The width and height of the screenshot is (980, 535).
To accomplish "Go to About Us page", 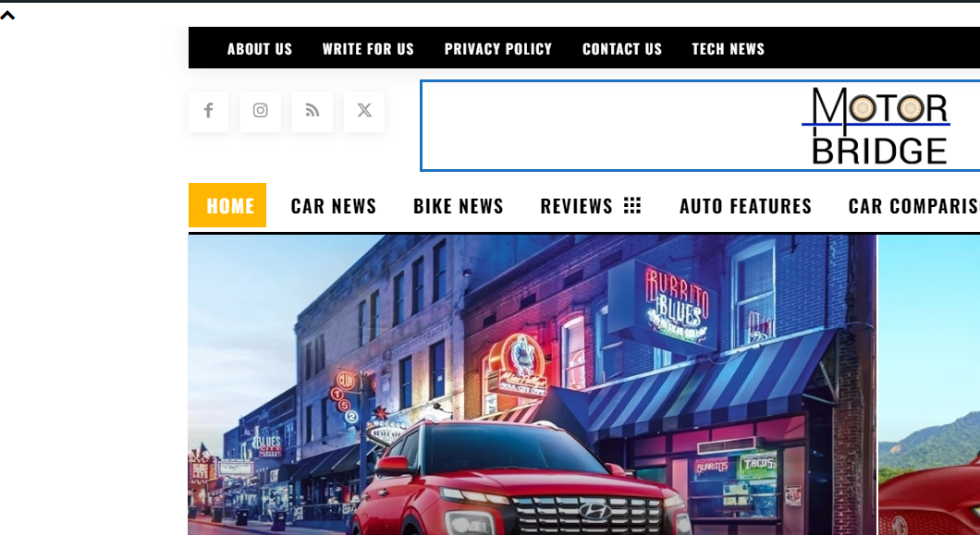I will [260, 49].
